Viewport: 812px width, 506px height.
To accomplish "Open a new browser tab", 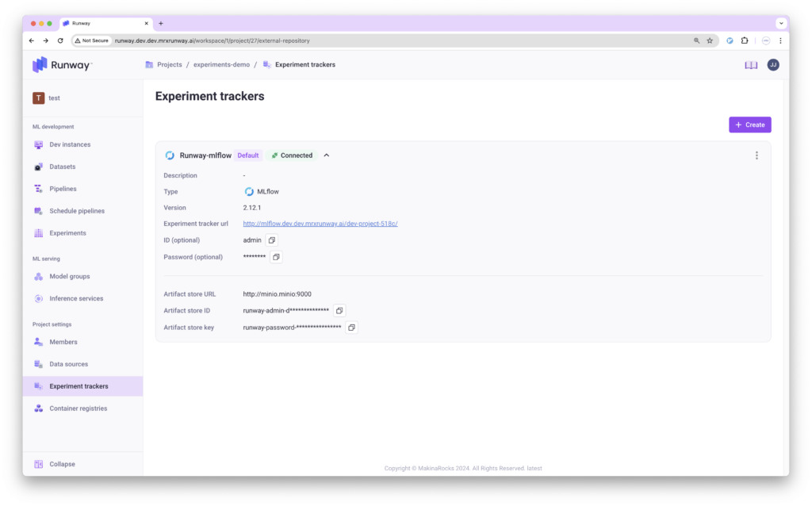I will tap(161, 23).
